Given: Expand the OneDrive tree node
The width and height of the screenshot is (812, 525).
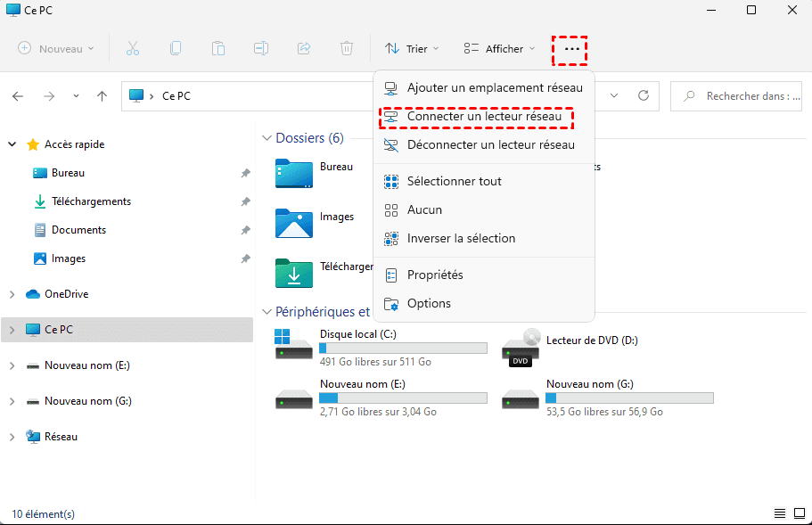Looking at the screenshot, I should coord(12,294).
